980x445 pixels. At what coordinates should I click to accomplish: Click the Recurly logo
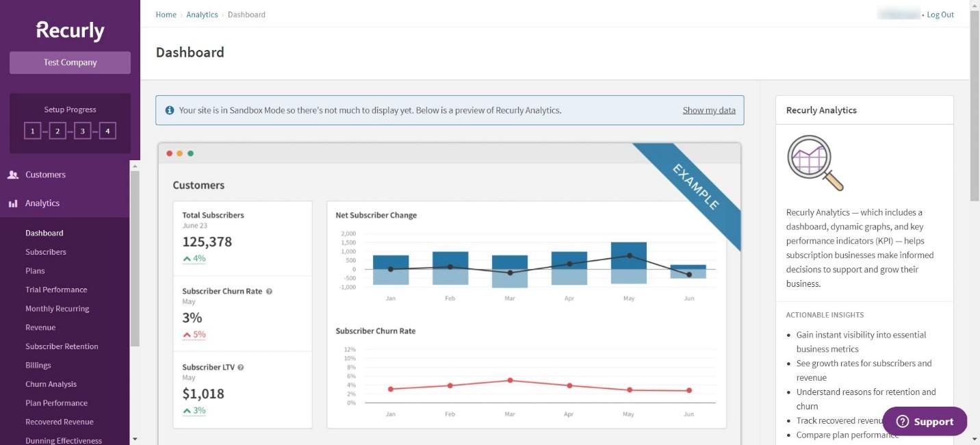coord(70,31)
